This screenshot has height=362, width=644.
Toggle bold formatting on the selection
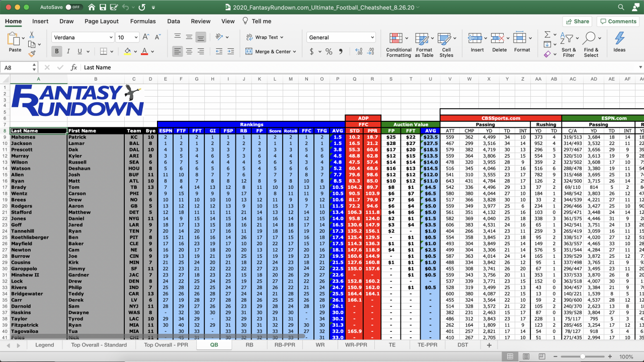(57, 51)
